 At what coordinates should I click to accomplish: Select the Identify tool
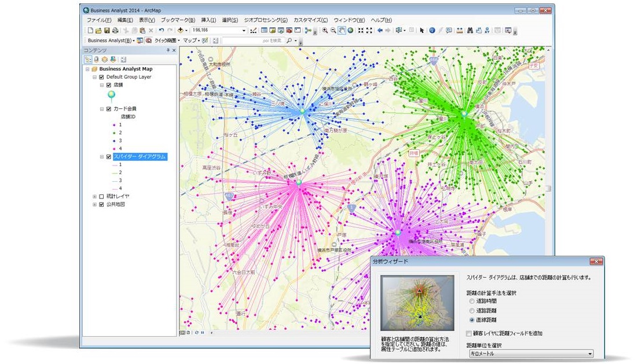click(432, 31)
